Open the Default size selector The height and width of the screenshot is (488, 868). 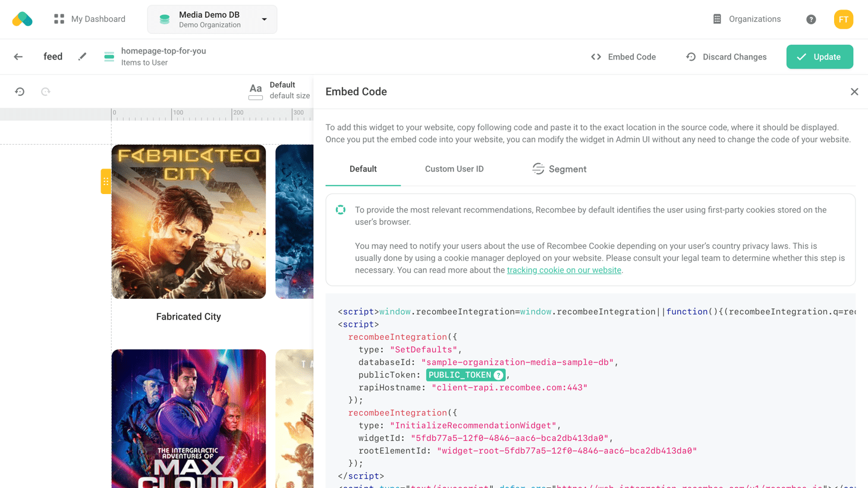279,90
